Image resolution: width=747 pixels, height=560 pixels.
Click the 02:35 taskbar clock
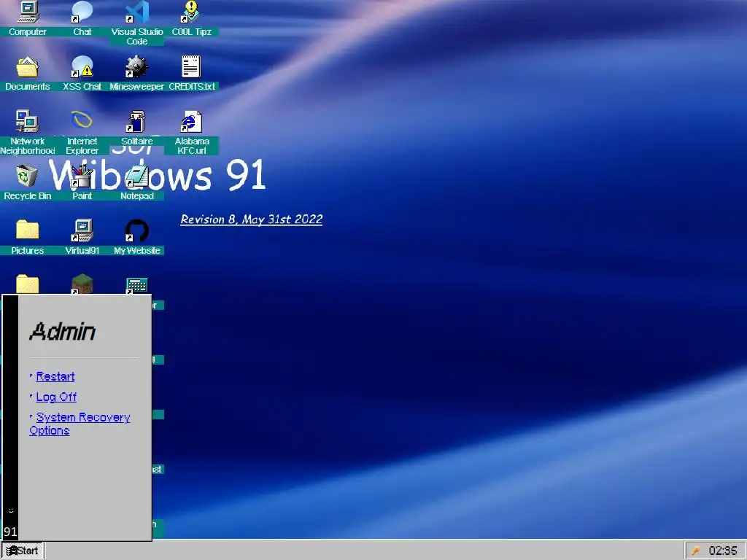[723, 551]
